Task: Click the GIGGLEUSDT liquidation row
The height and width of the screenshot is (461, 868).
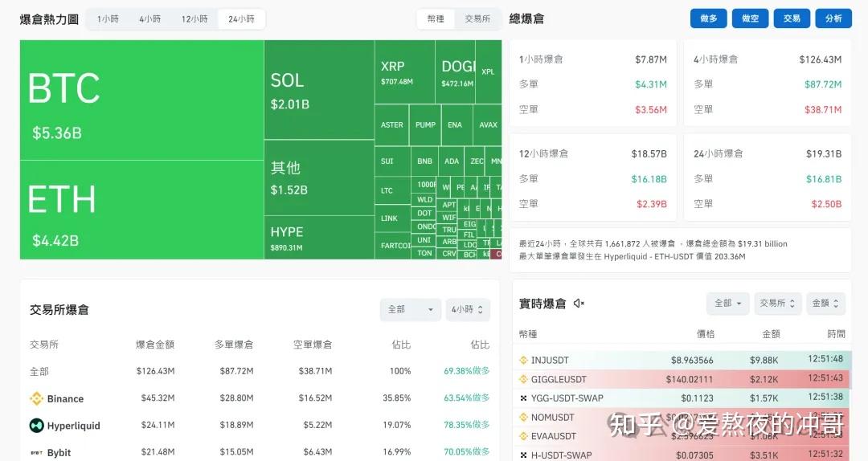Action: pyautogui.click(x=682, y=379)
